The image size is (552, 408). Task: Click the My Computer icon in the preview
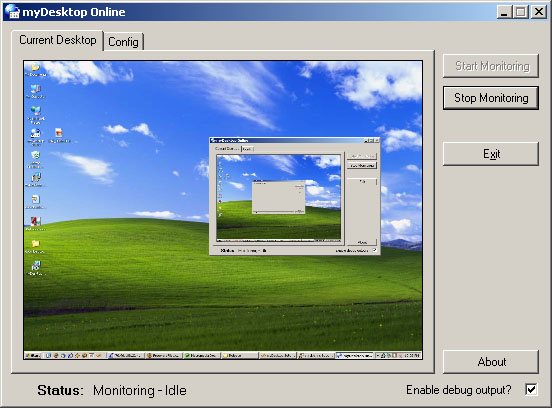35,89
